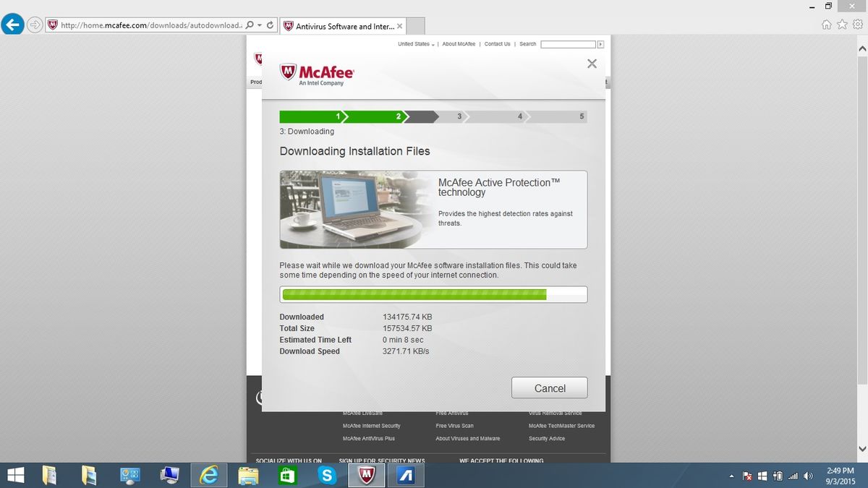Expand the United States region dropdown
868x488 pixels.
click(414, 44)
